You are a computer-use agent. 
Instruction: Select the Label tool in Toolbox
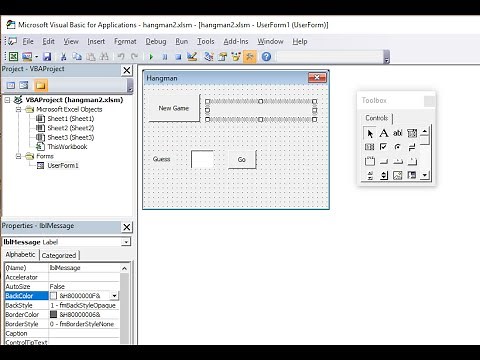(x=384, y=133)
